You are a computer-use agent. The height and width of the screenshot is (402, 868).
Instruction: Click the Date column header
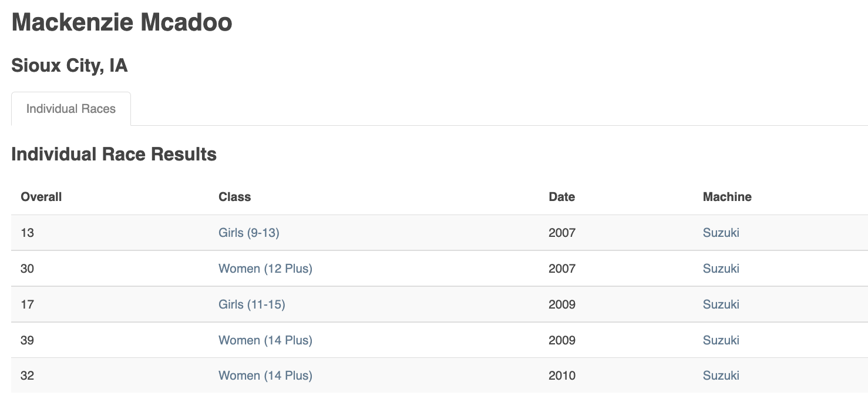click(562, 197)
